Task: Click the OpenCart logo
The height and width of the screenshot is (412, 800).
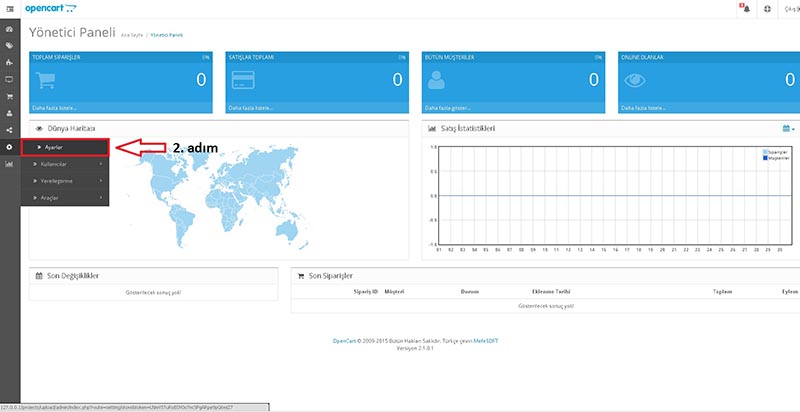Action: (51, 8)
